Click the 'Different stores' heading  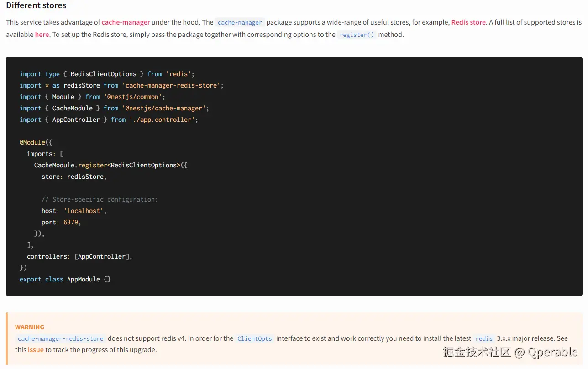(36, 5)
